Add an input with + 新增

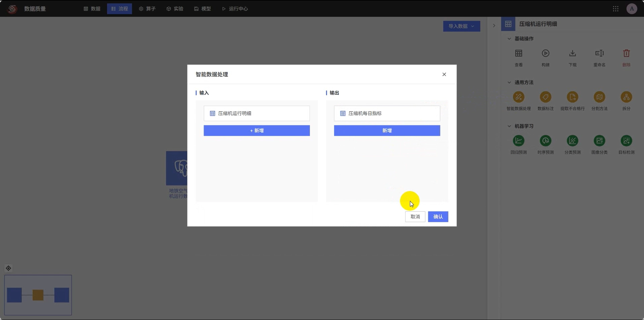[257, 131]
